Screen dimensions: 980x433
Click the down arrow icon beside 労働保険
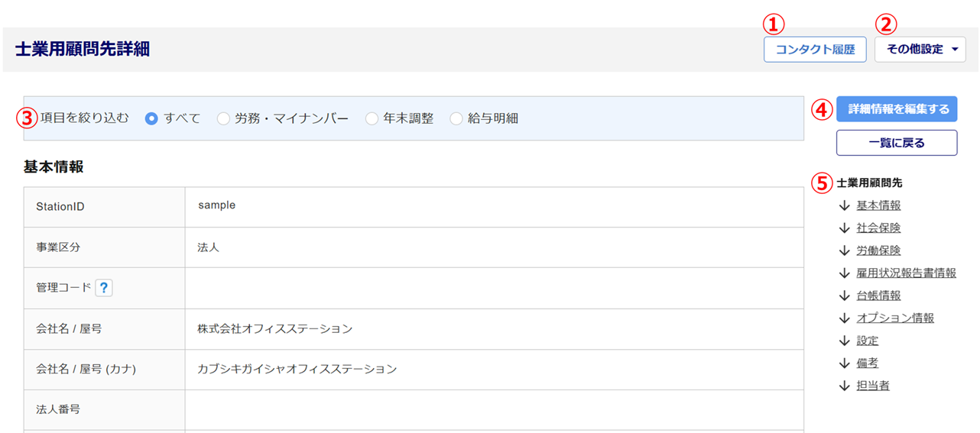(844, 250)
